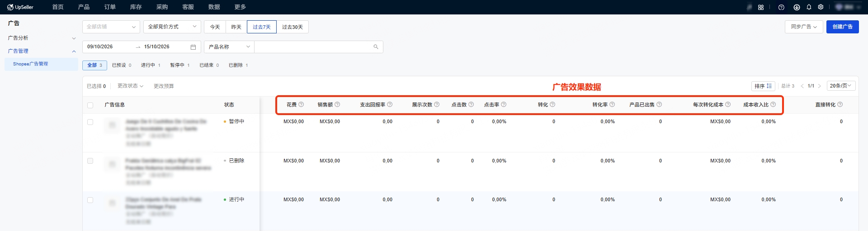Open the 订单 menu in top navigation
The height and width of the screenshot is (231, 868).
click(110, 7)
